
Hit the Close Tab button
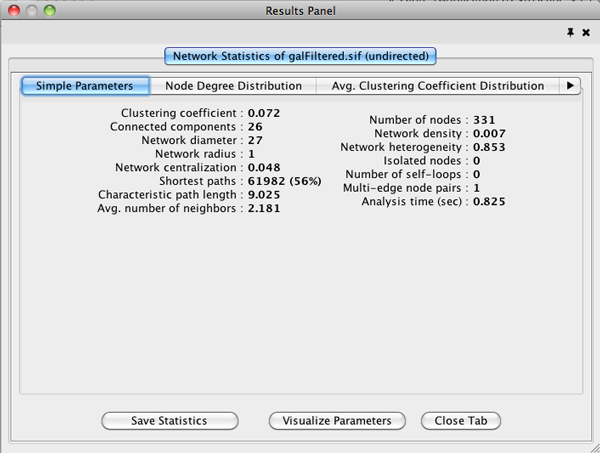click(x=461, y=421)
